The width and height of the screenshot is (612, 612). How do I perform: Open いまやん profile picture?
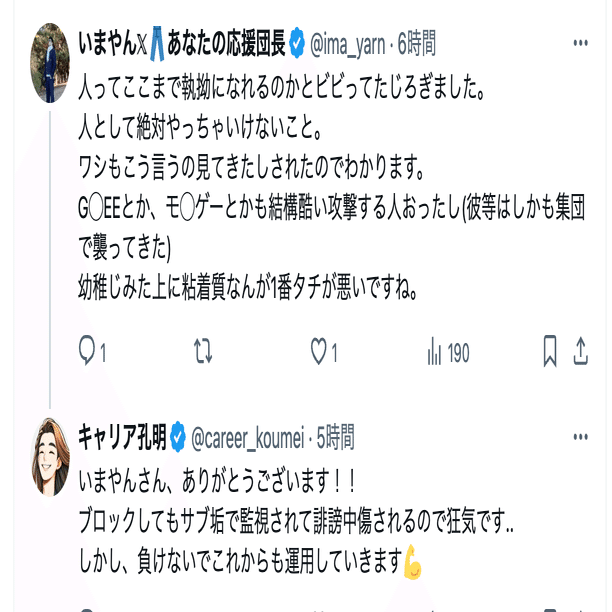(x=50, y=62)
